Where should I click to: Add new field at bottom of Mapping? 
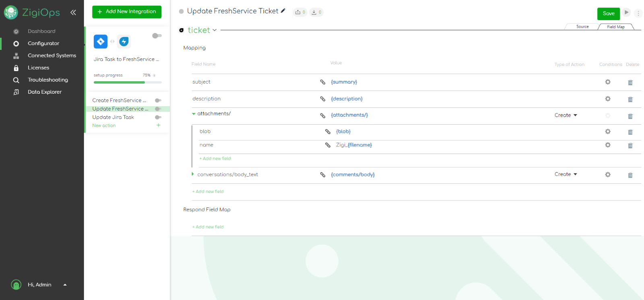pyautogui.click(x=208, y=191)
